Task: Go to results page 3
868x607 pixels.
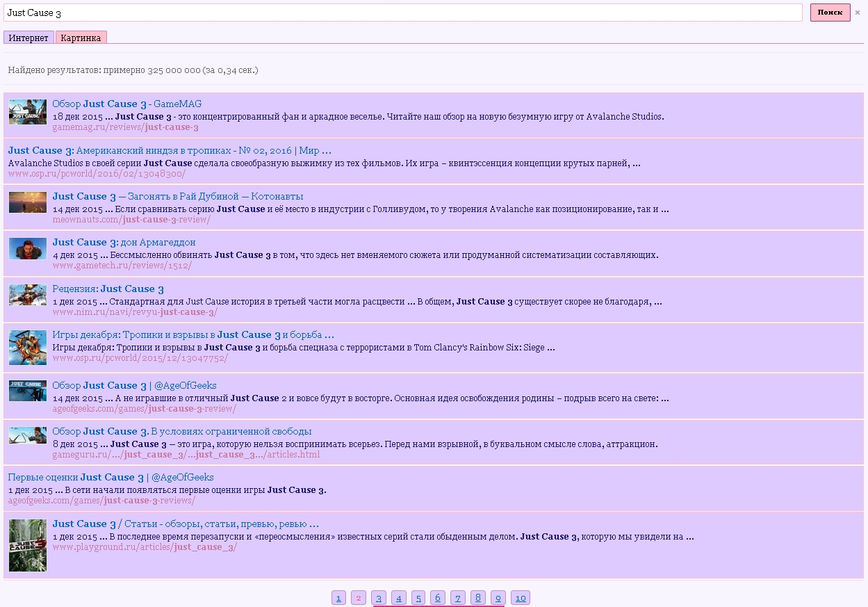Action: coord(379,598)
